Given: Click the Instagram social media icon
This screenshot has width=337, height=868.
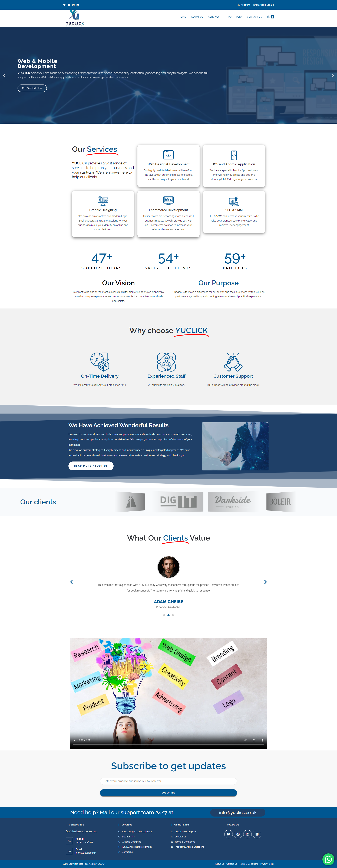Looking at the screenshot, I should 76,4.
